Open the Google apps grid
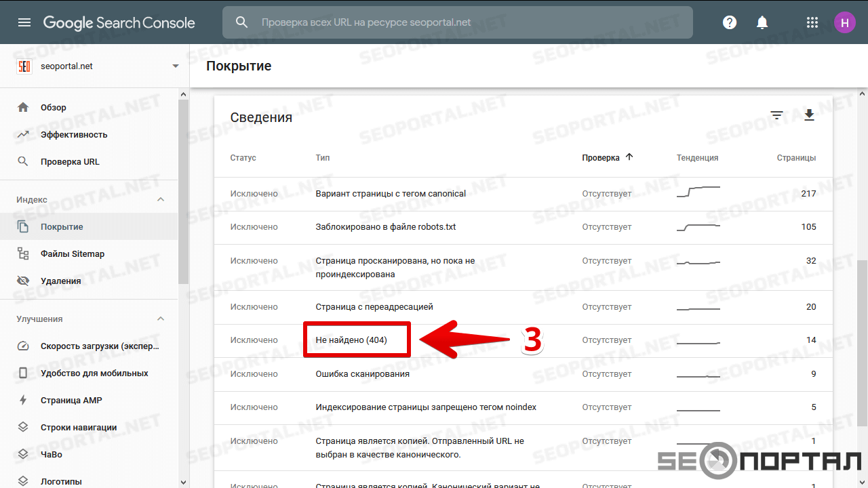 pos(812,22)
